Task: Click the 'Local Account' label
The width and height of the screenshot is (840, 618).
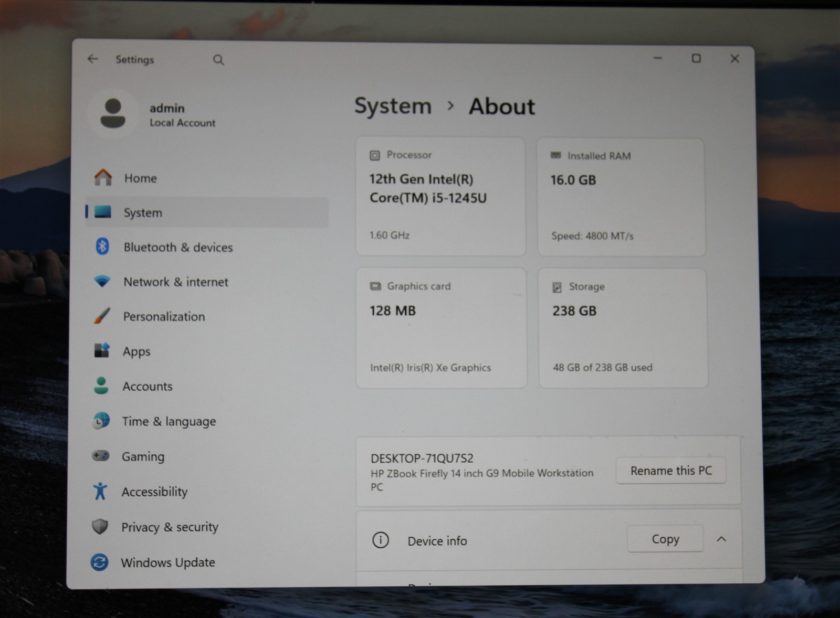Action: click(x=182, y=123)
